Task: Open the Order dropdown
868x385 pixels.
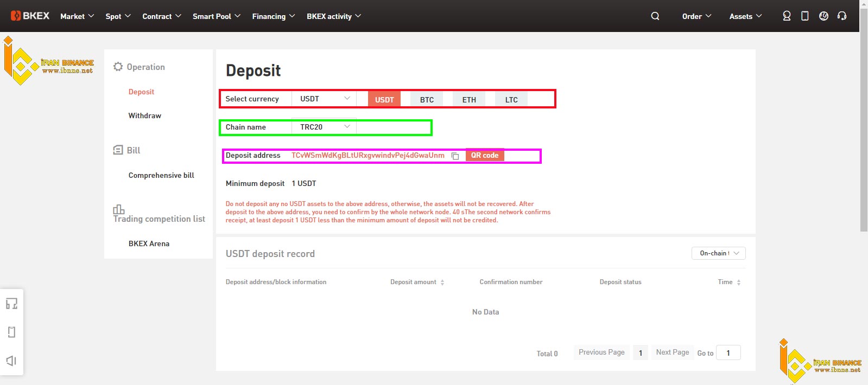Action: click(697, 16)
